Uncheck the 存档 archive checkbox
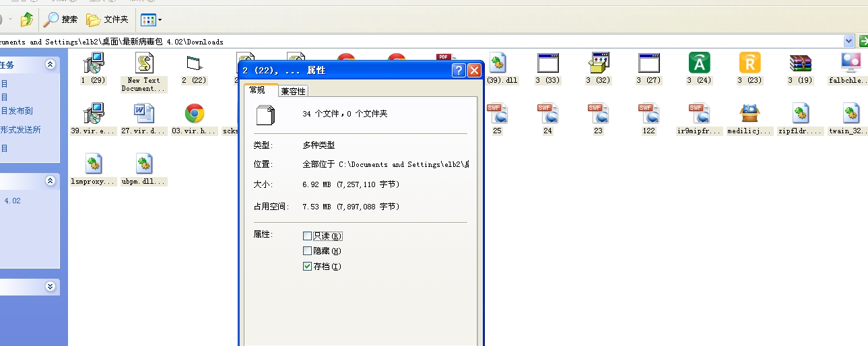868x346 pixels. coord(308,267)
